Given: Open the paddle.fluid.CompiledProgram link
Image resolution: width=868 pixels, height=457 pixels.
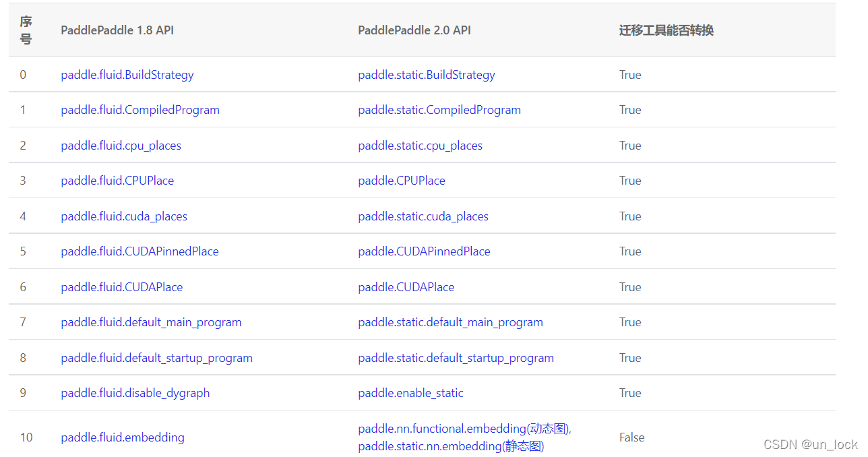Looking at the screenshot, I should click(x=140, y=110).
